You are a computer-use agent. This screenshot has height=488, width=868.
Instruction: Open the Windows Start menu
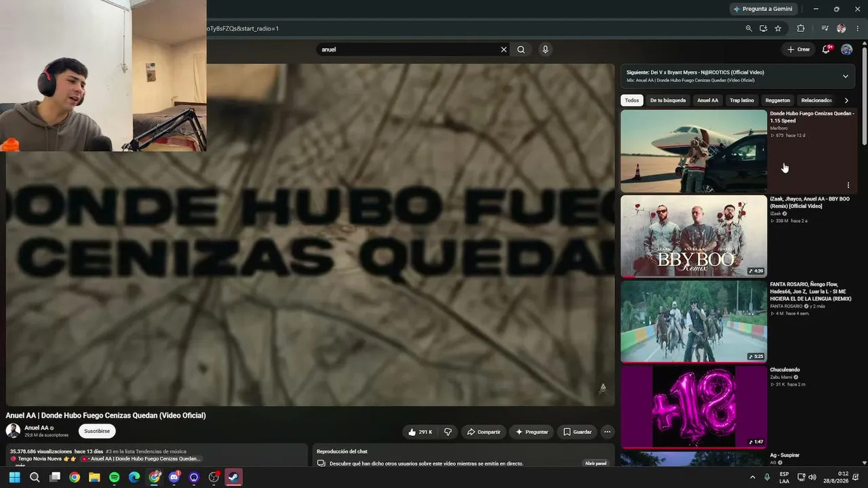coord(14,477)
